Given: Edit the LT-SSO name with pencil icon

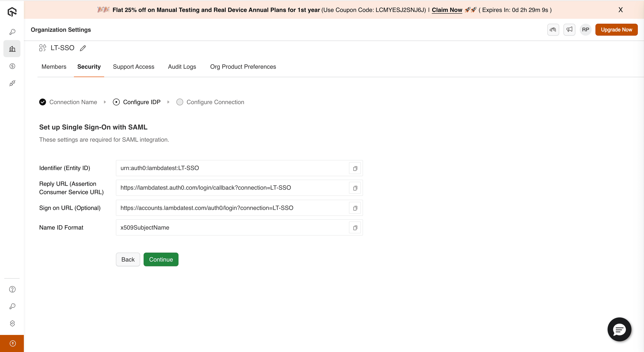Looking at the screenshot, I should pyautogui.click(x=83, y=48).
